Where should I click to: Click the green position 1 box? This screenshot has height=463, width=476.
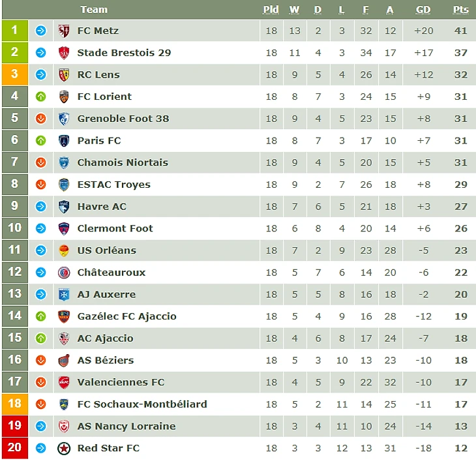(x=14, y=31)
